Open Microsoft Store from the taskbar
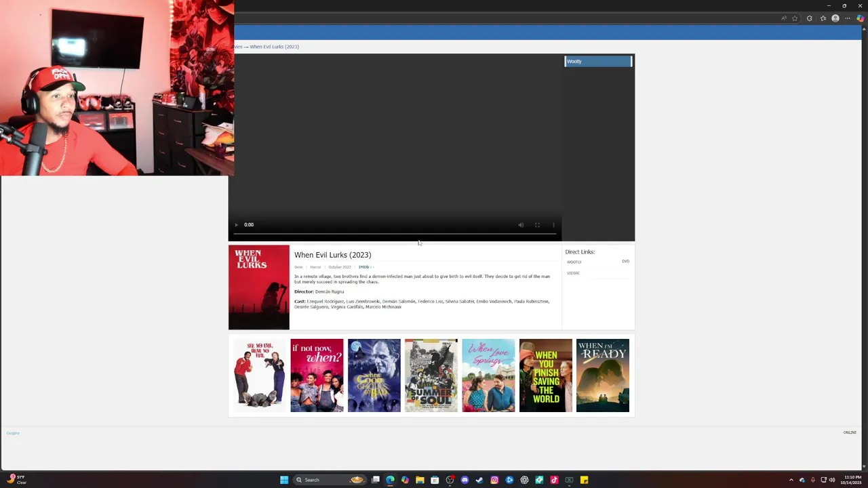The image size is (868, 488). point(435,480)
